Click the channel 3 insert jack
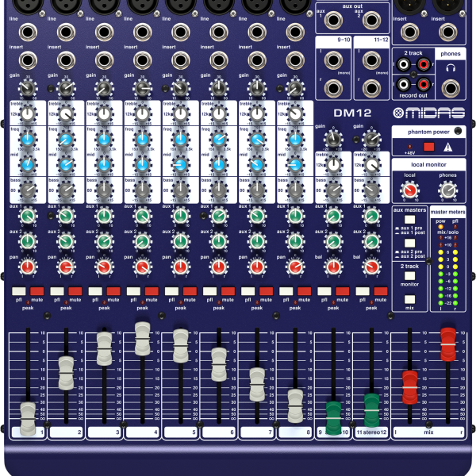 [x=104, y=60]
